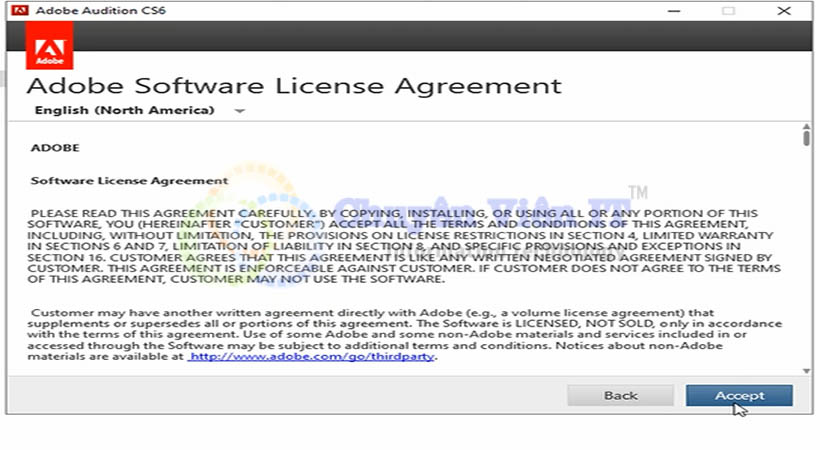Close the Adobe Audition CS6 installer

pyautogui.click(x=786, y=10)
